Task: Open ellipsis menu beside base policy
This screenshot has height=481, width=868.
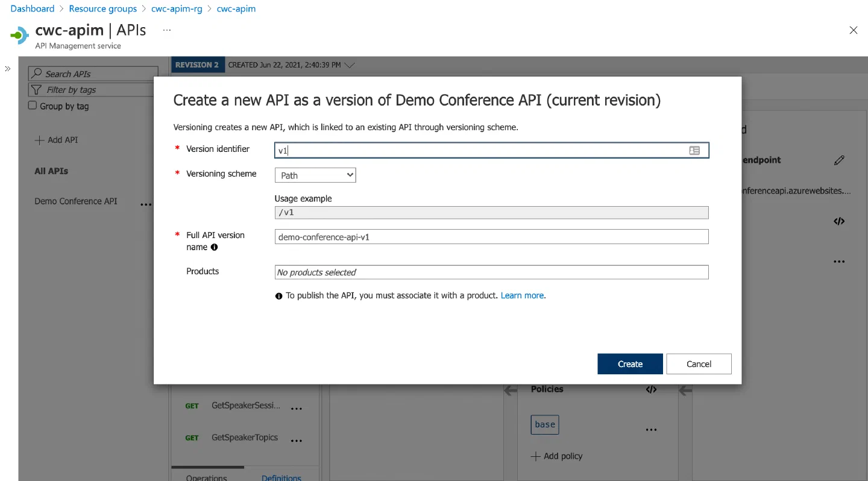Action: click(651, 430)
